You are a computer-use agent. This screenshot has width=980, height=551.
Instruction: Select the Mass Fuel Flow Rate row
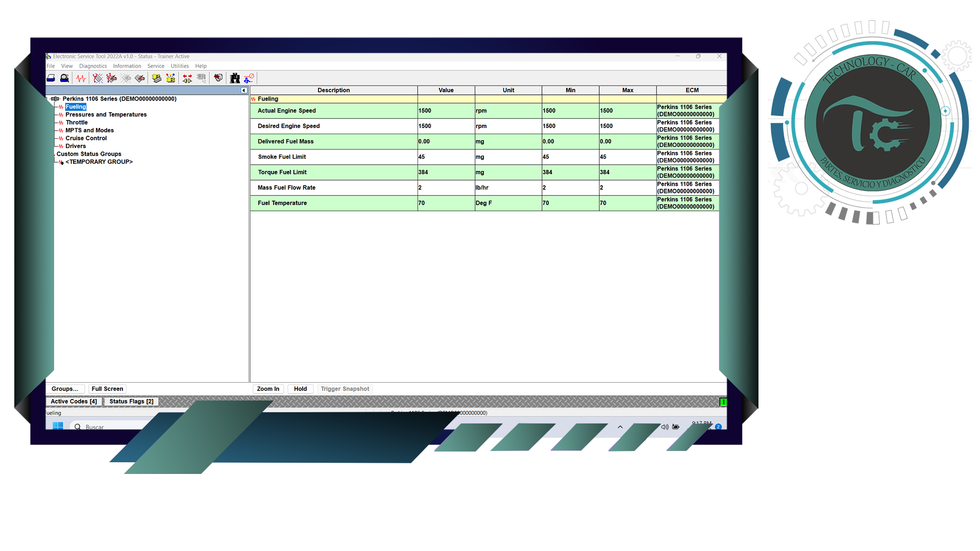[x=484, y=188]
